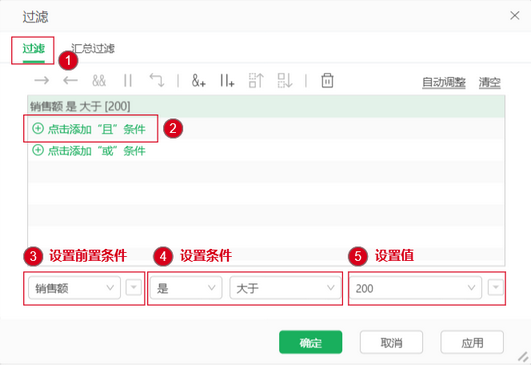
Task: Click the 清空 link
Action: (x=489, y=82)
